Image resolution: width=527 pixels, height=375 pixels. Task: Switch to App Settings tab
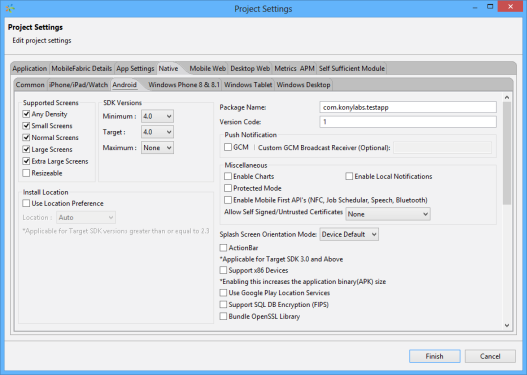(135, 69)
